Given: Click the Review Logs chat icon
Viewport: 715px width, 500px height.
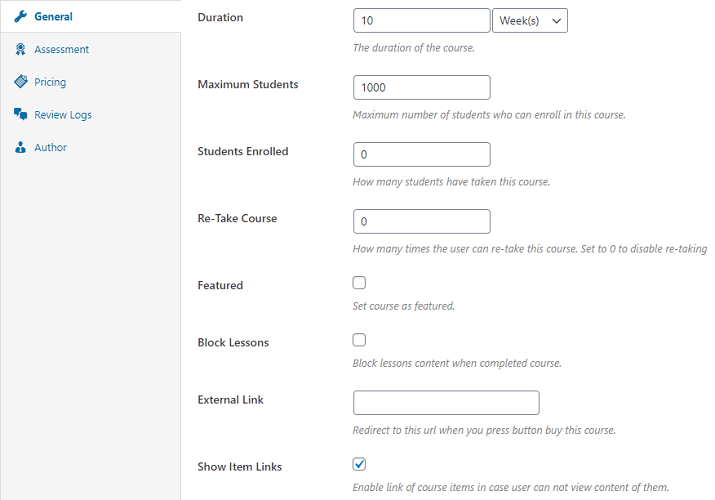Looking at the screenshot, I should [x=20, y=115].
